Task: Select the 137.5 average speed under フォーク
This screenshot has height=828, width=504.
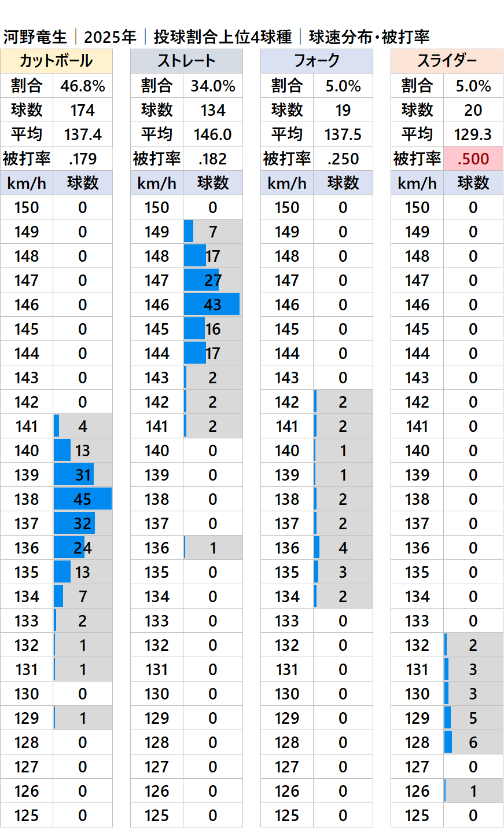Action: point(343,135)
